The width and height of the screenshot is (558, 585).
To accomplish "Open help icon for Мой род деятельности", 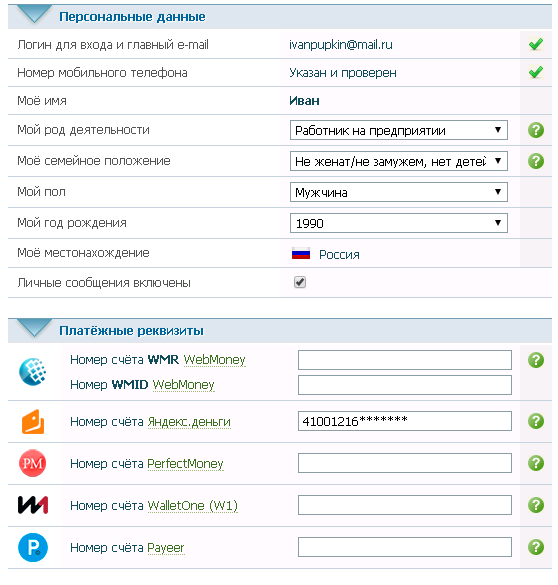I will 536,130.
